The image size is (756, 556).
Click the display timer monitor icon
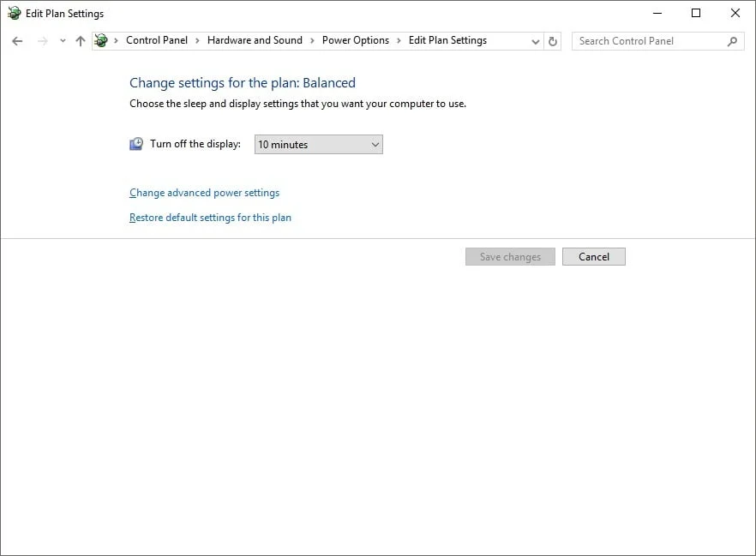[x=136, y=144]
